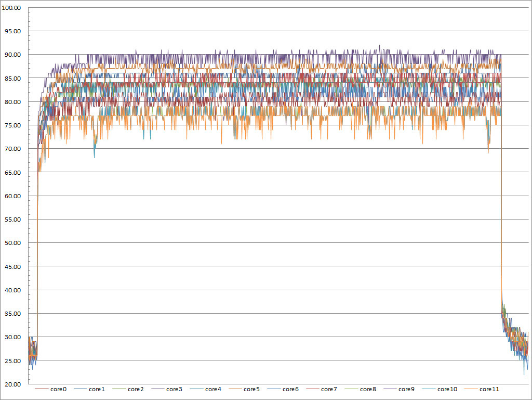The image size is (532, 400).
Task: Select the core1 legend entry
Action: [89, 389]
